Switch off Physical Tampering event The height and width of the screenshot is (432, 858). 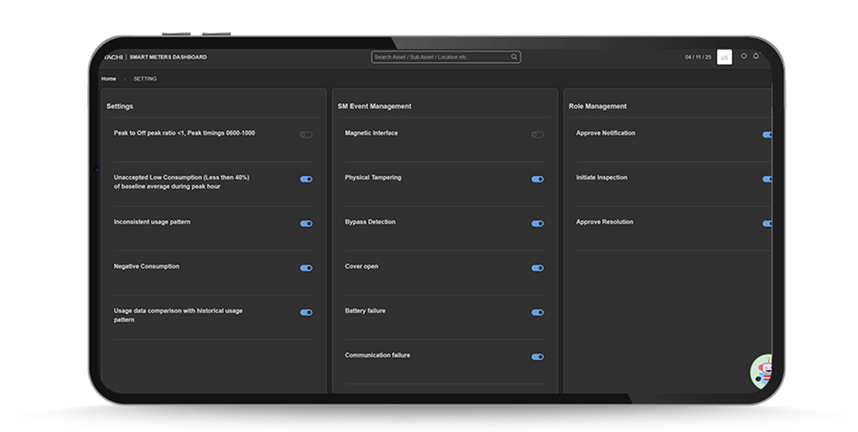pyautogui.click(x=538, y=179)
